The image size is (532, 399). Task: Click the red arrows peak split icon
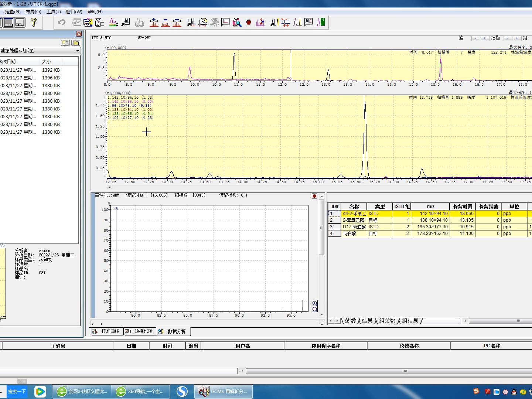coord(286,22)
